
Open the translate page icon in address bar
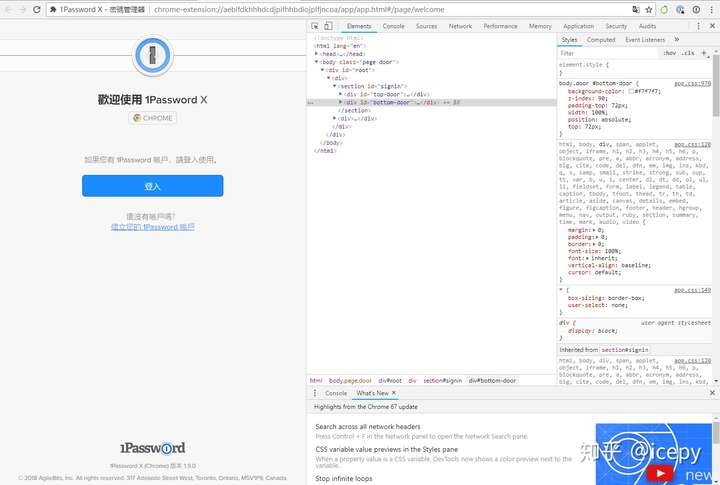click(x=636, y=10)
